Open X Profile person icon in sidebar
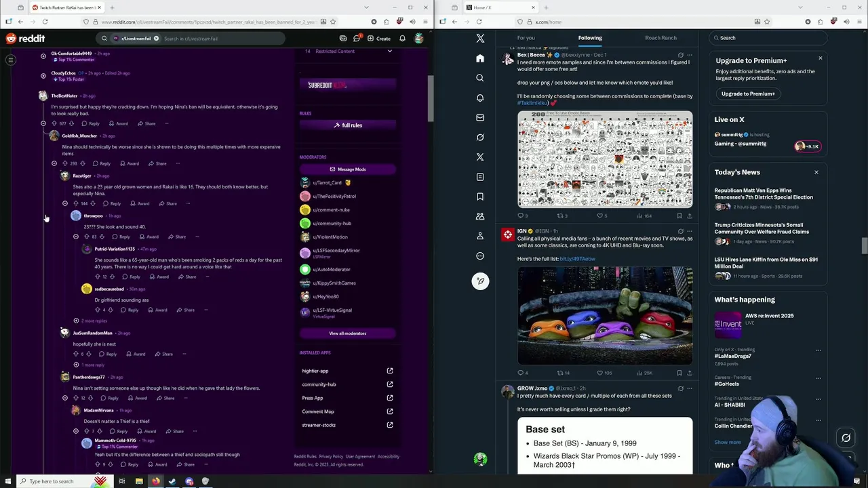Viewport: 868px width, 488px height. point(480,236)
